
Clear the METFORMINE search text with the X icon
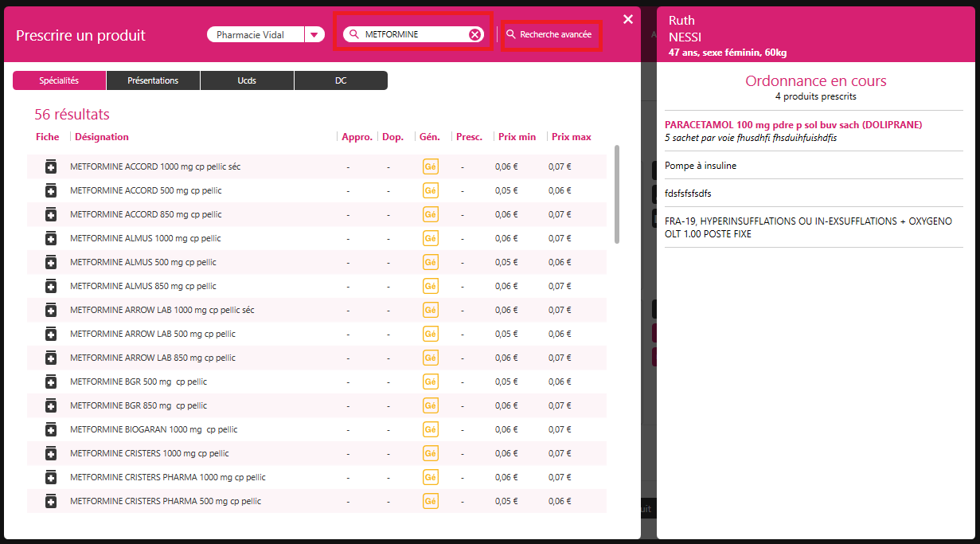click(x=474, y=34)
